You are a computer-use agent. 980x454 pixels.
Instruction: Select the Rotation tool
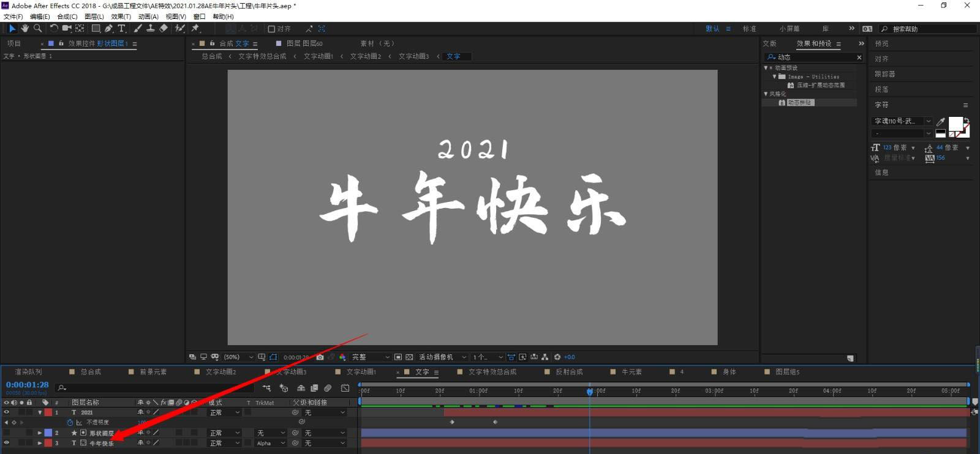pyautogui.click(x=54, y=28)
